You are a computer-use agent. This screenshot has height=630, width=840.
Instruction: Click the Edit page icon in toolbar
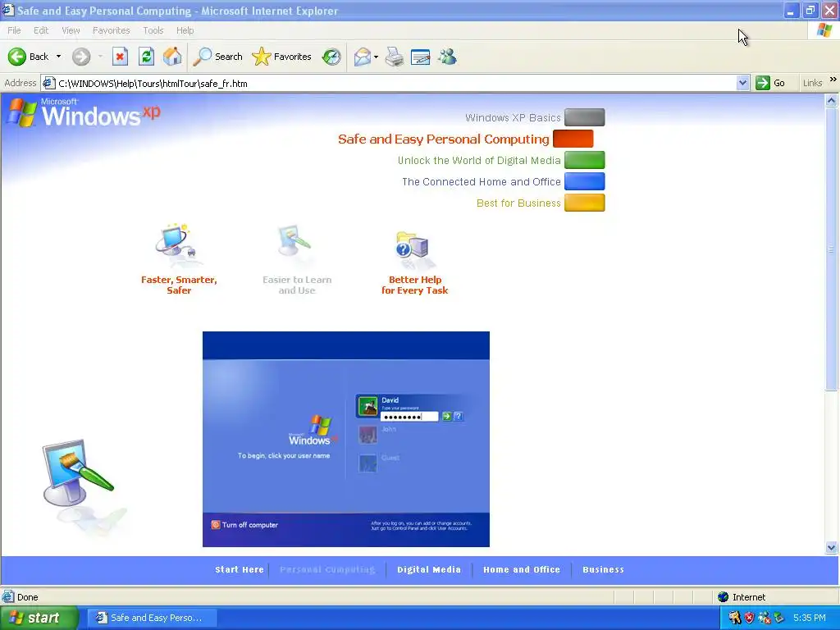[421, 57]
